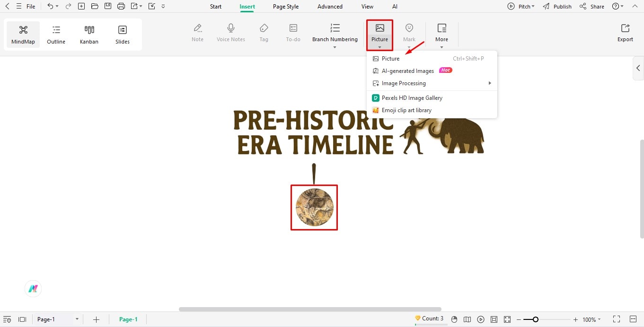Select AI-generated Images menu entry
This screenshot has height=327, width=644.
[x=432, y=71]
